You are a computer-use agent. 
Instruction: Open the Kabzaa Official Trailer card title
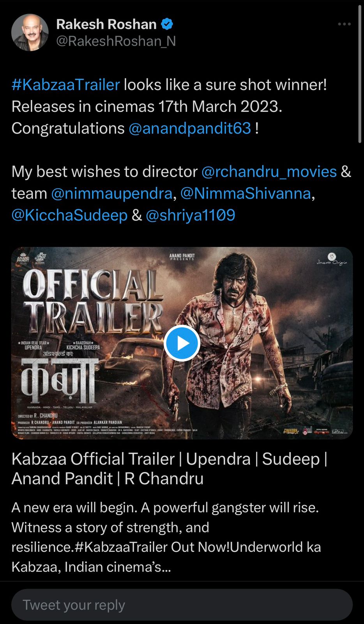pyautogui.click(x=169, y=469)
